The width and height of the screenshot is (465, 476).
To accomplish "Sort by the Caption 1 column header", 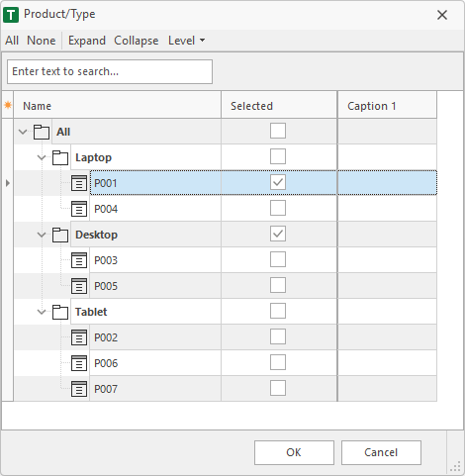I will pyautogui.click(x=388, y=106).
